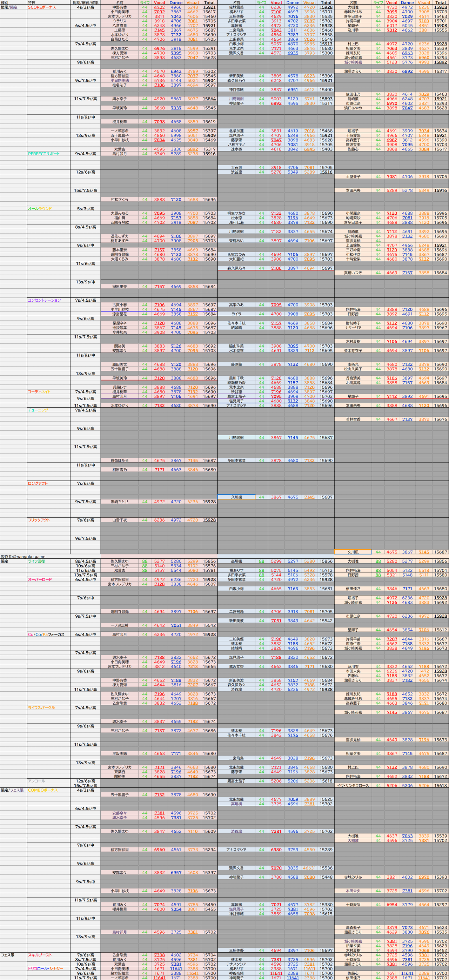Click the ロングアクト skill label
This screenshot has width=449, height=980.
(48, 483)
